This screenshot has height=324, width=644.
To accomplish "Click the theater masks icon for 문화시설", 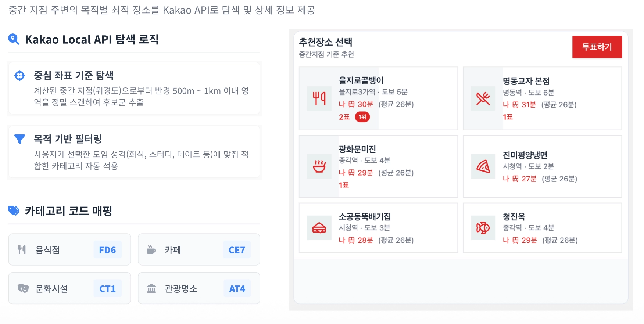I will point(23,288).
